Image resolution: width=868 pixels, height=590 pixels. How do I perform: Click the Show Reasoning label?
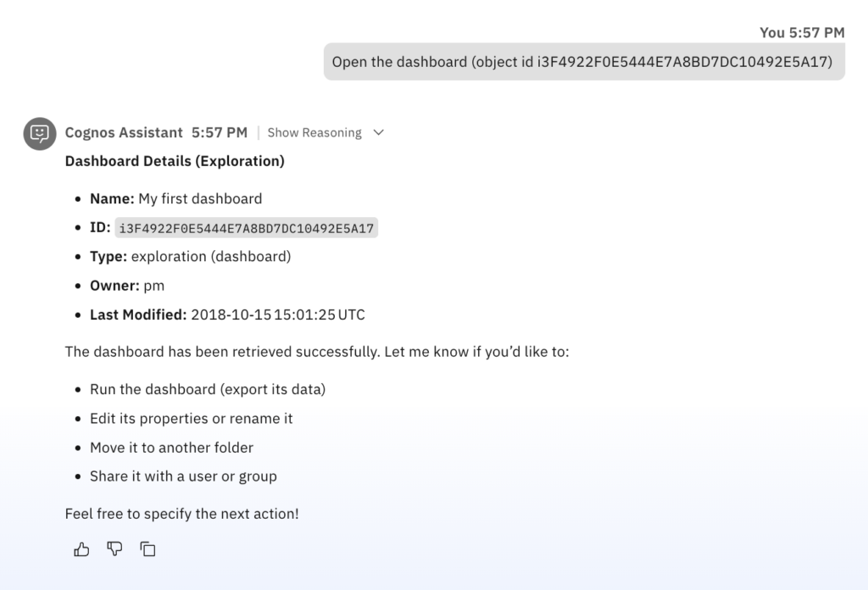[314, 132]
